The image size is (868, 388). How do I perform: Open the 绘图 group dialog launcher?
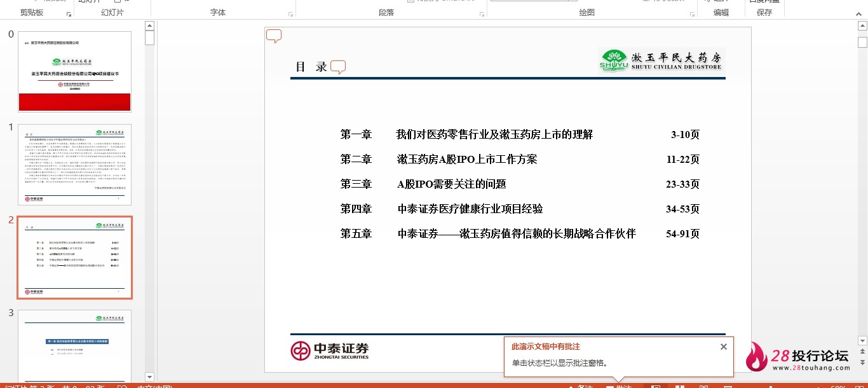pos(691,13)
